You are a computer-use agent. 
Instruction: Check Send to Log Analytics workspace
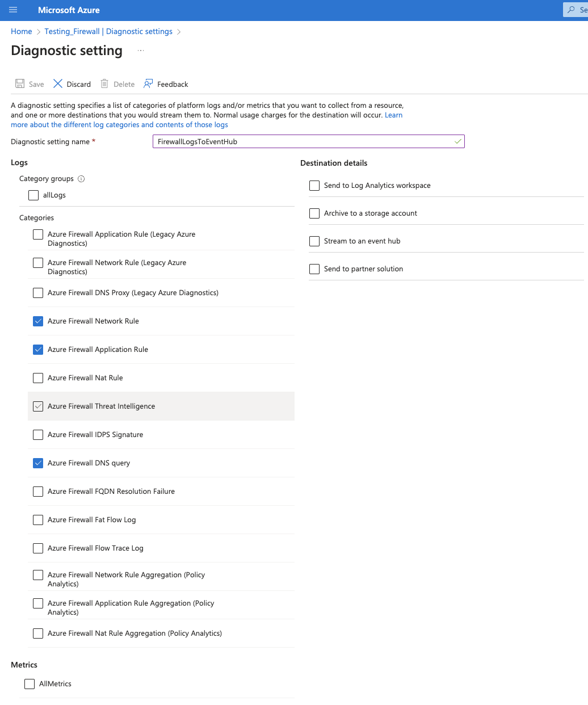click(314, 186)
